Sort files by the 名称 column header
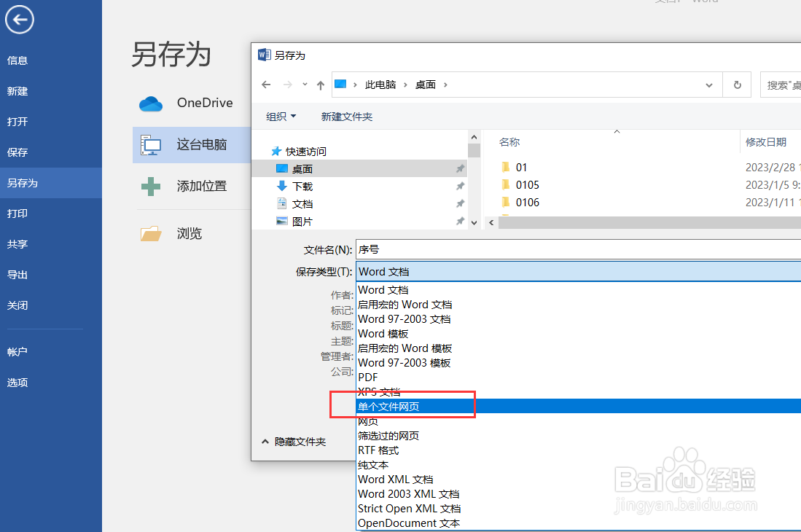 coord(509,142)
